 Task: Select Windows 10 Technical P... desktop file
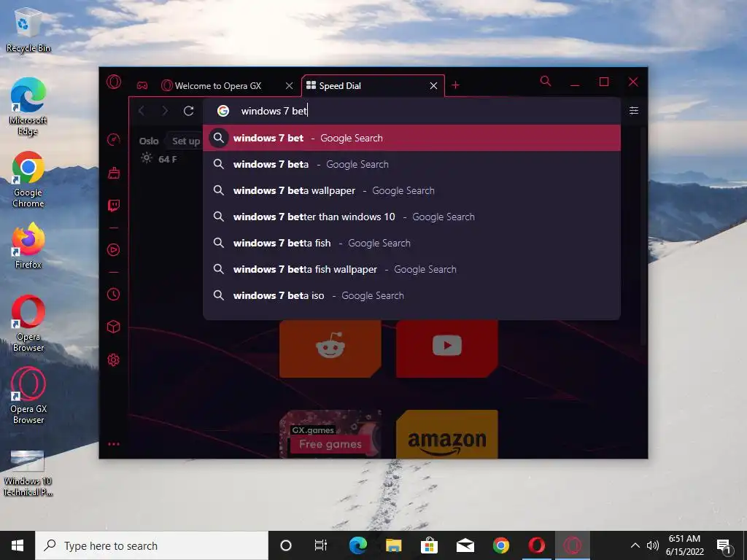[x=28, y=472]
